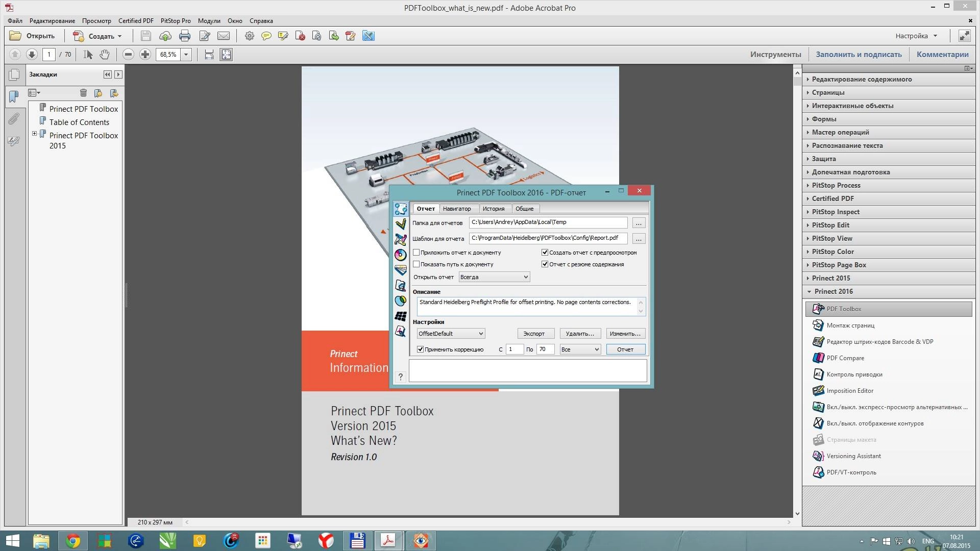This screenshot has height=551, width=980.
Task: Expand Prinect PDF Toolbox 2015 bookmark
Action: [x=34, y=134]
